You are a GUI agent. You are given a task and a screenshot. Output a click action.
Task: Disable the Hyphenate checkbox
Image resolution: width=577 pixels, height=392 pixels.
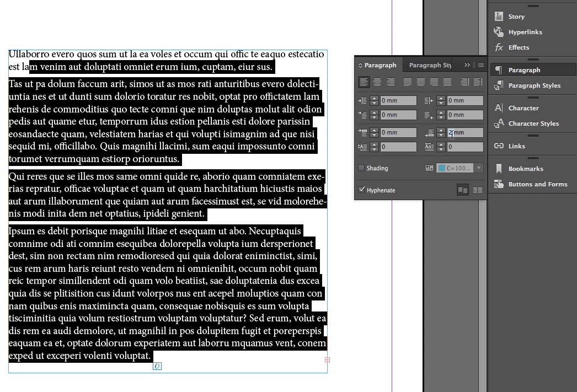(362, 190)
